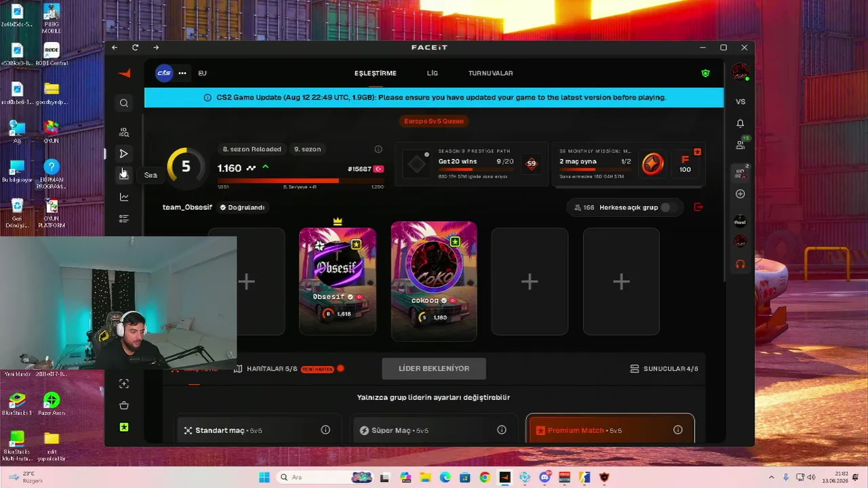Open the party group icon in right sidebar
This screenshot has width=868, height=488.
[x=741, y=174]
